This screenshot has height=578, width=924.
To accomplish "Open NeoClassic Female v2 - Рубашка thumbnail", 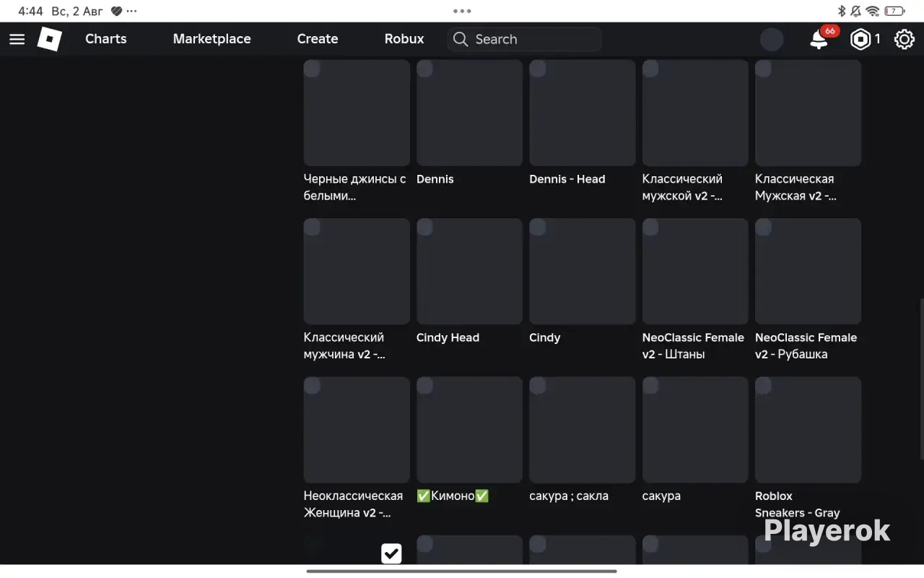I will [808, 272].
